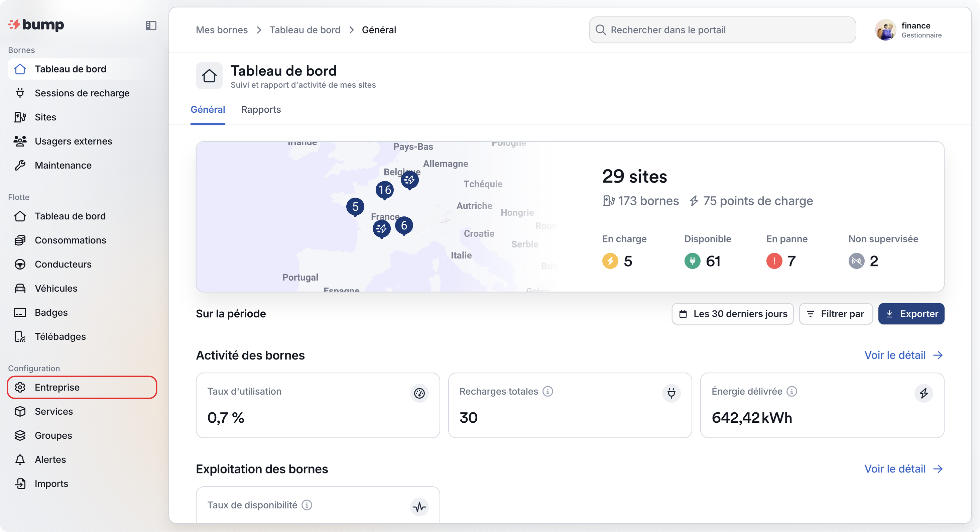Click the Exporter button

coord(911,314)
